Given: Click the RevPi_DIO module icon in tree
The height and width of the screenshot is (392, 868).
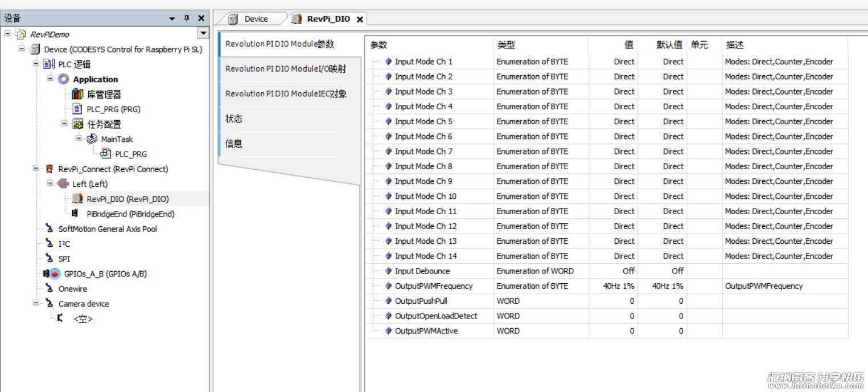Looking at the screenshot, I should [78, 199].
